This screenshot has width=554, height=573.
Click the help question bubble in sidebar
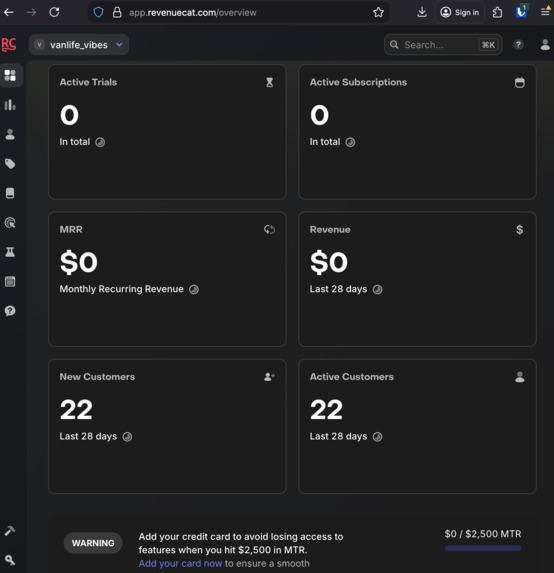pos(10,311)
